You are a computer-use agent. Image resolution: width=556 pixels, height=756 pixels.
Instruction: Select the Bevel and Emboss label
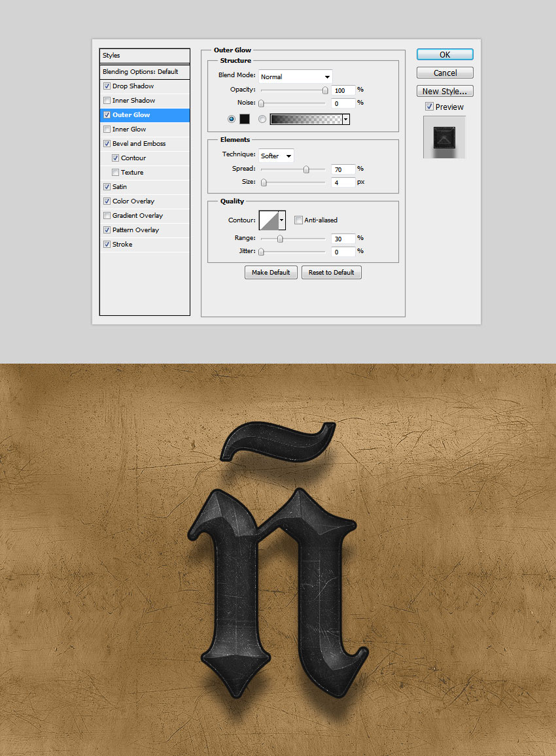(x=139, y=144)
